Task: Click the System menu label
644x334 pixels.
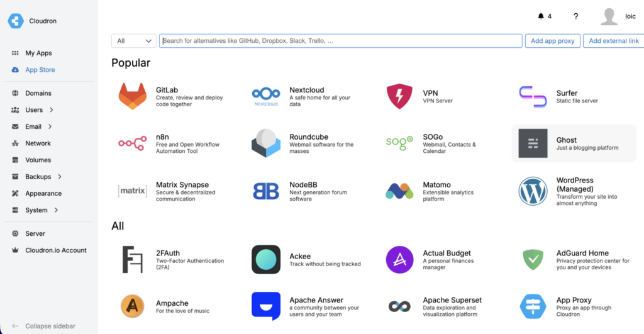Action: (36, 210)
